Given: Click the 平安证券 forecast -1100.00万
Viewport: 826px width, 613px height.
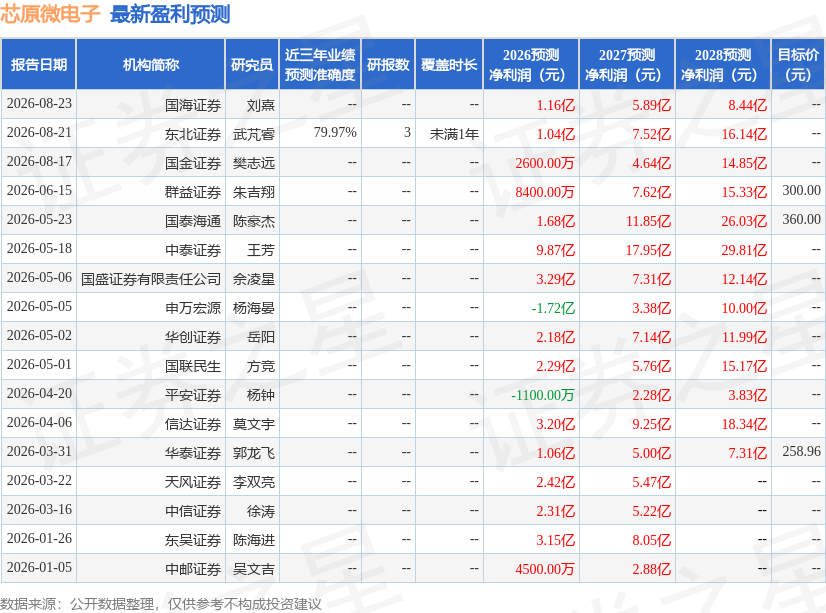Looking at the screenshot, I should pos(543,395).
